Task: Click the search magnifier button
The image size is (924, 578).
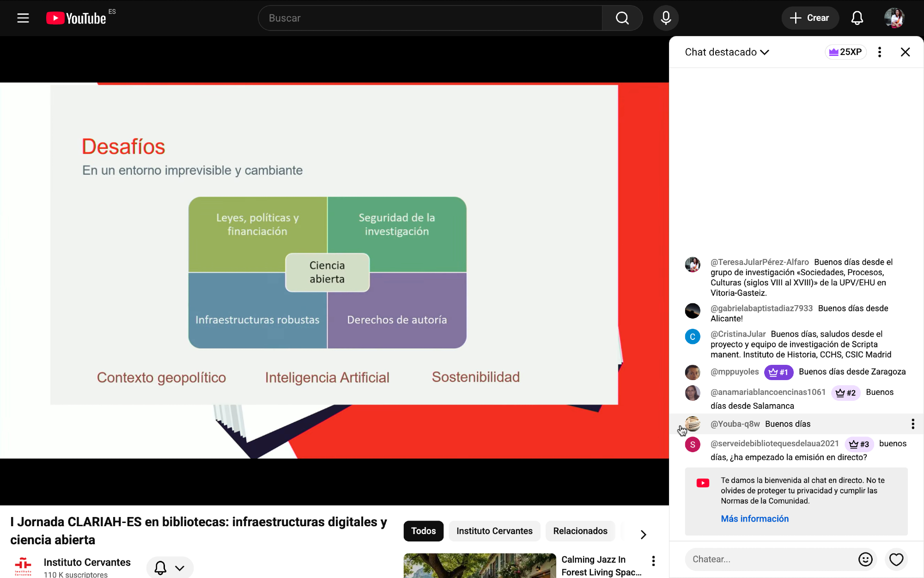Action: (x=622, y=18)
